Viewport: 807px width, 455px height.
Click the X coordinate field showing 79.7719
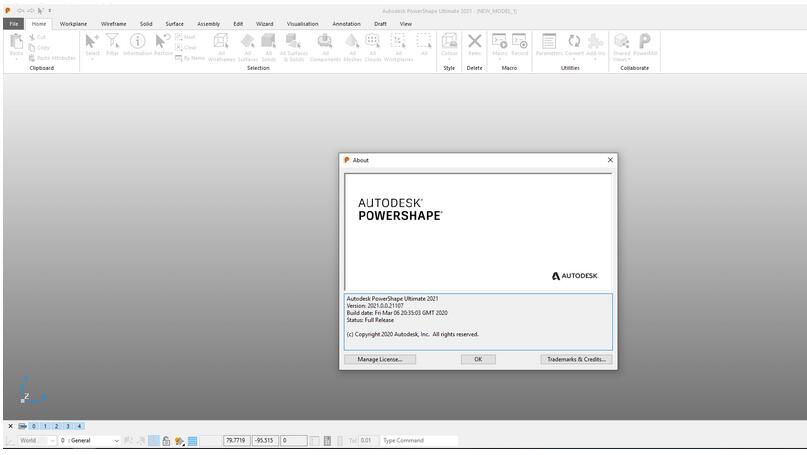237,441
